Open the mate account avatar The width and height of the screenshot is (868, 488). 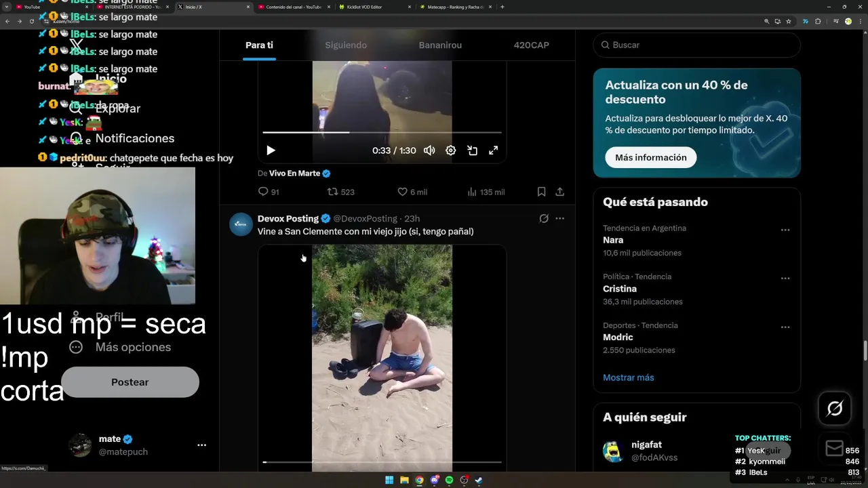pos(80,445)
